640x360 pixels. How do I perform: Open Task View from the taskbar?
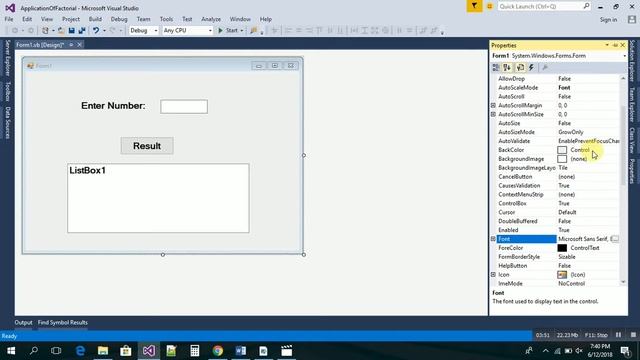click(56, 351)
